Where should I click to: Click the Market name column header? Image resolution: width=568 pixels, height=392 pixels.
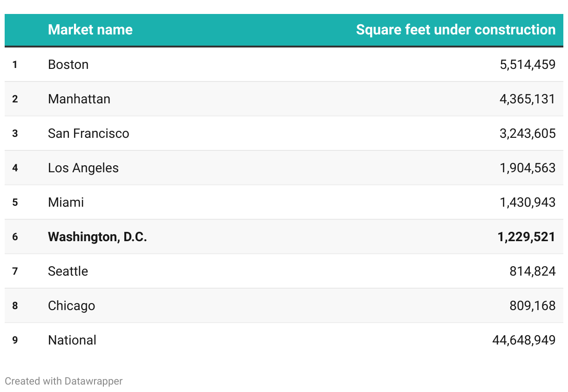[90, 30]
